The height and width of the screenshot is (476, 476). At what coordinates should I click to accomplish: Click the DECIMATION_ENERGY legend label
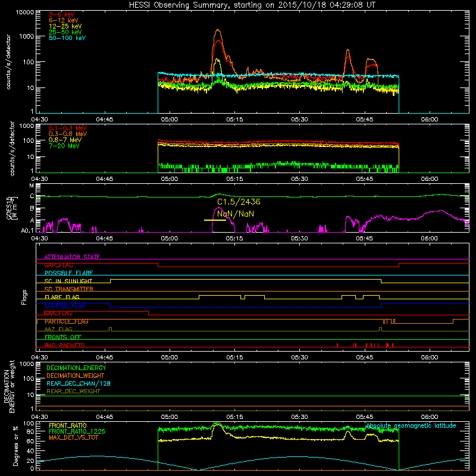(76, 368)
